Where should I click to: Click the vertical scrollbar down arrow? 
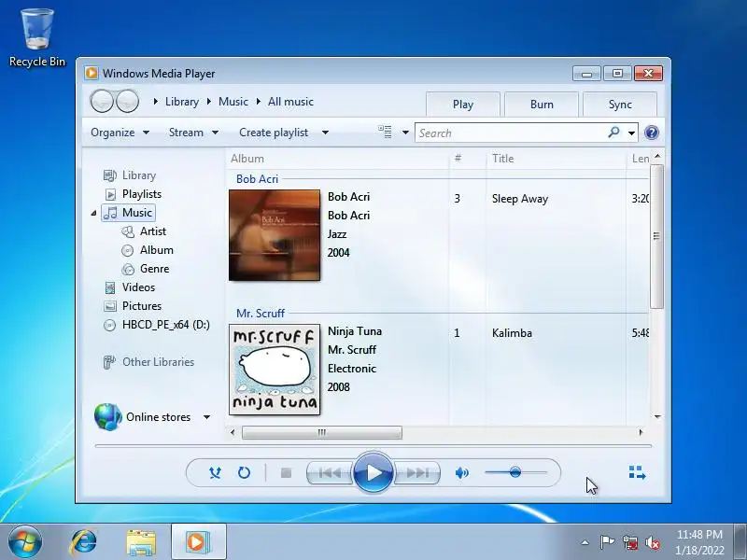click(x=657, y=416)
